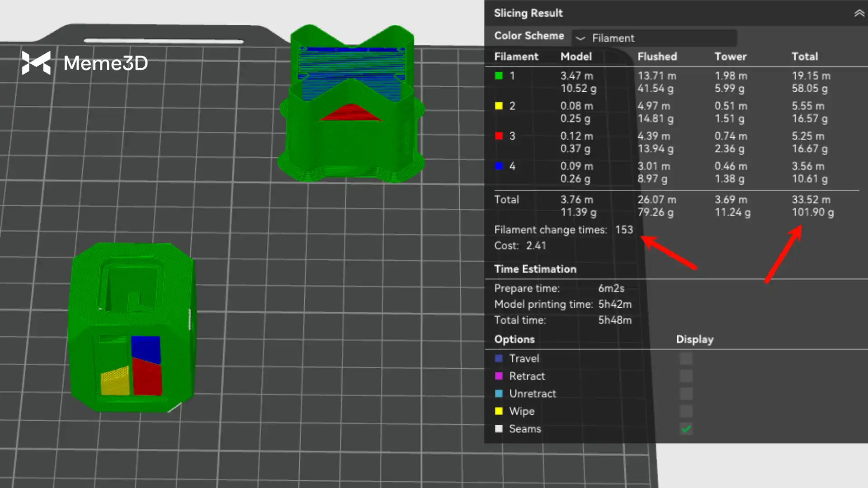Click the dropdown arrow beside Filament
This screenshot has width=868, height=488.
coord(580,38)
